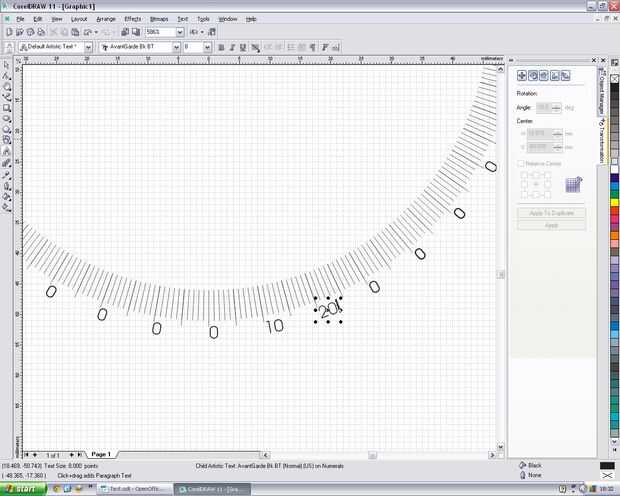The height and width of the screenshot is (496, 620).
Task: Open the Bitmaps menu
Action: pos(159,19)
